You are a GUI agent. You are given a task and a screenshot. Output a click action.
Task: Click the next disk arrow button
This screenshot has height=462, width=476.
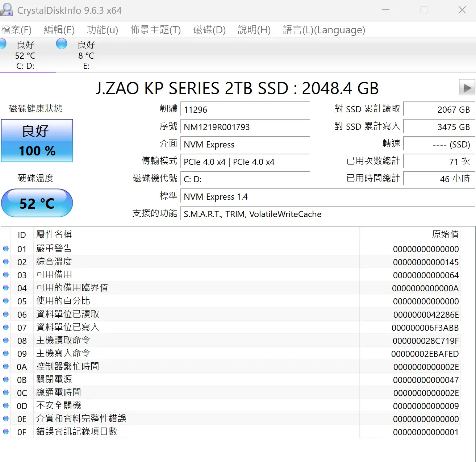(467, 87)
